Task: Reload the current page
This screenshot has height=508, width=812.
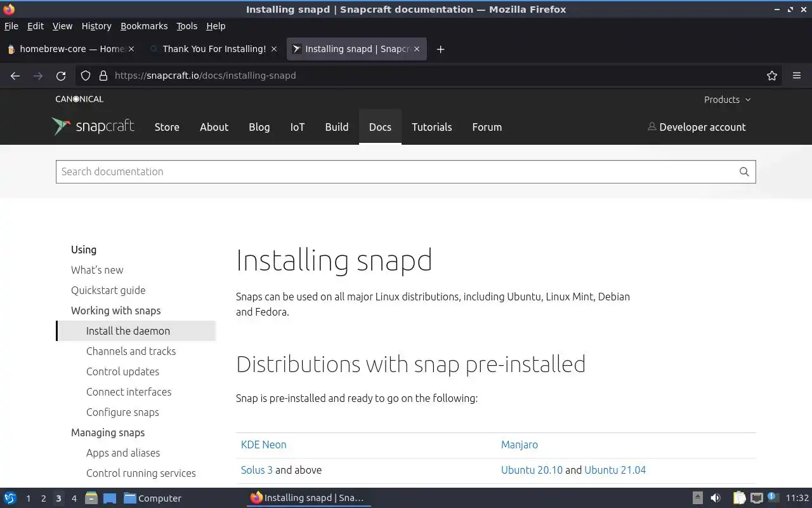Action: tap(61, 76)
